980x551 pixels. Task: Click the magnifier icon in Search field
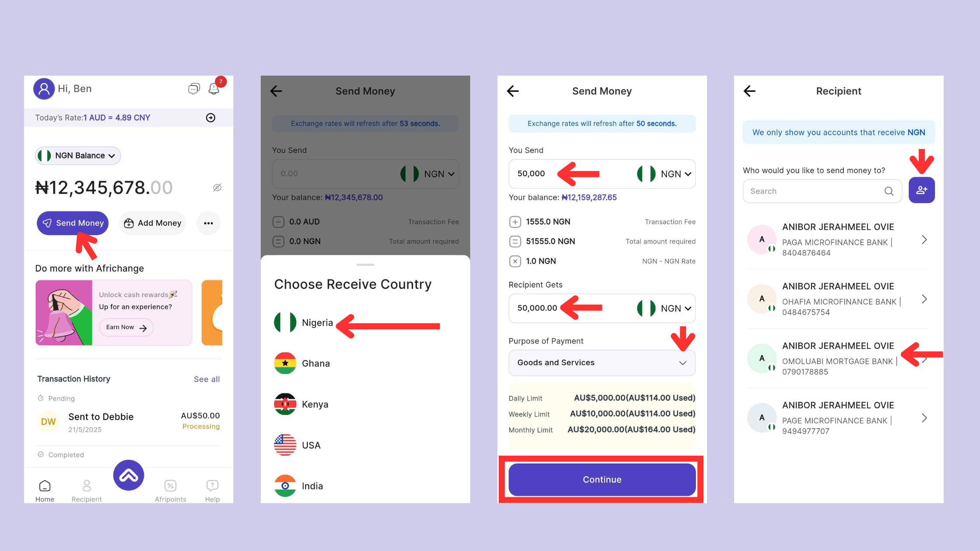click(x=889, y=191)
